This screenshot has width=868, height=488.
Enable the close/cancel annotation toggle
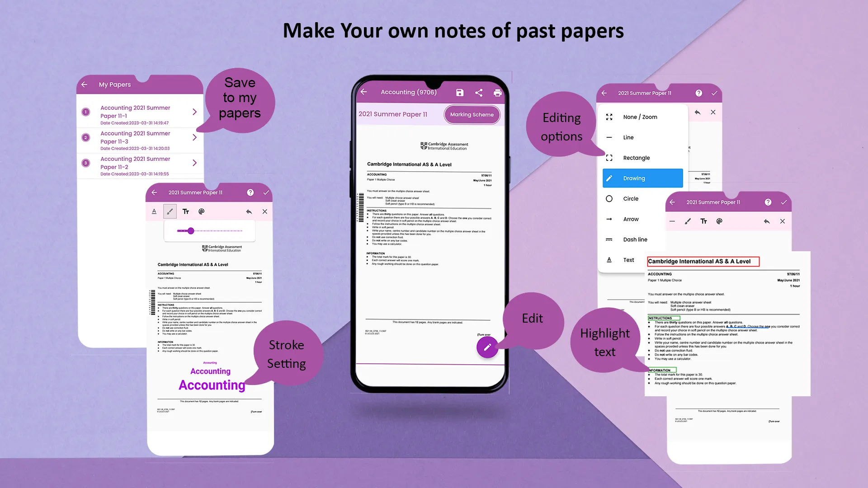tap(264, 211)
